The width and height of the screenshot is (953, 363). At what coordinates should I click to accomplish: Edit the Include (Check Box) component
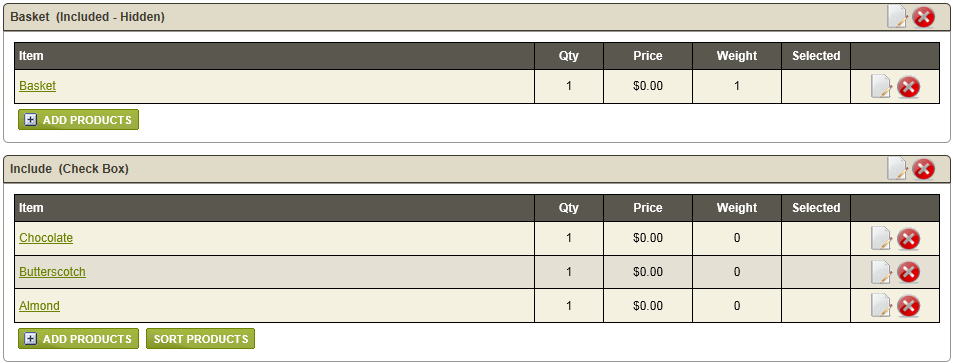pos(898,168)
